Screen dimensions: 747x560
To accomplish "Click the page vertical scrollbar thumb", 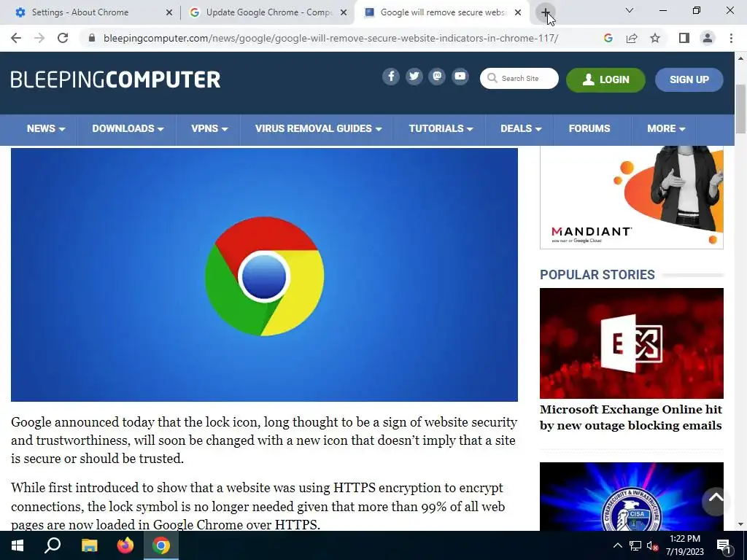I will [x=740, y=109].
